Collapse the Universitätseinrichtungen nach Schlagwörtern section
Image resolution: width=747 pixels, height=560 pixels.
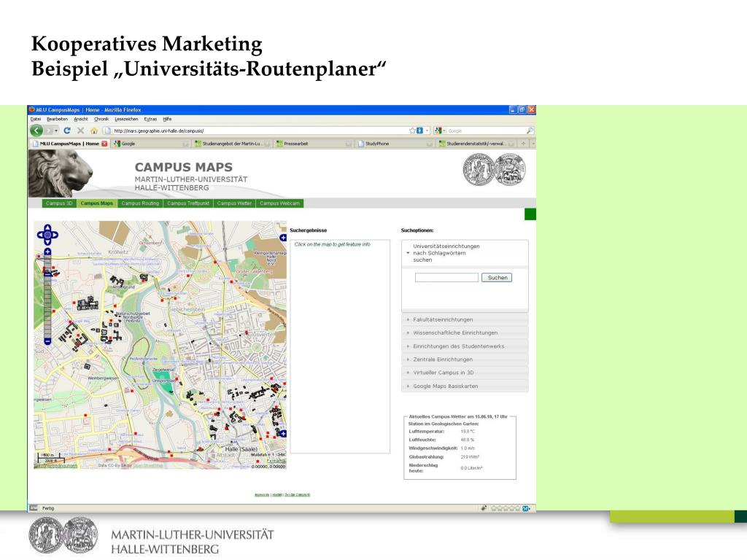point(465,253)
